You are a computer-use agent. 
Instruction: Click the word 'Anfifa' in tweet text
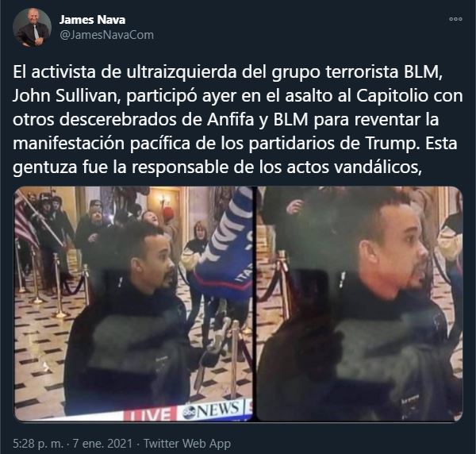click(x=231, y=119)
